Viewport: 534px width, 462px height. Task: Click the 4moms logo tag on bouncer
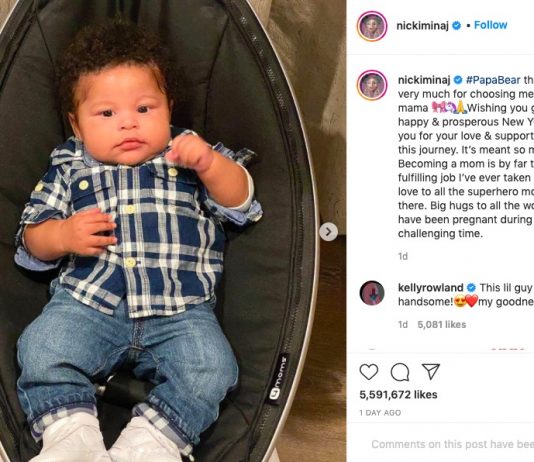tap(279, 379)
